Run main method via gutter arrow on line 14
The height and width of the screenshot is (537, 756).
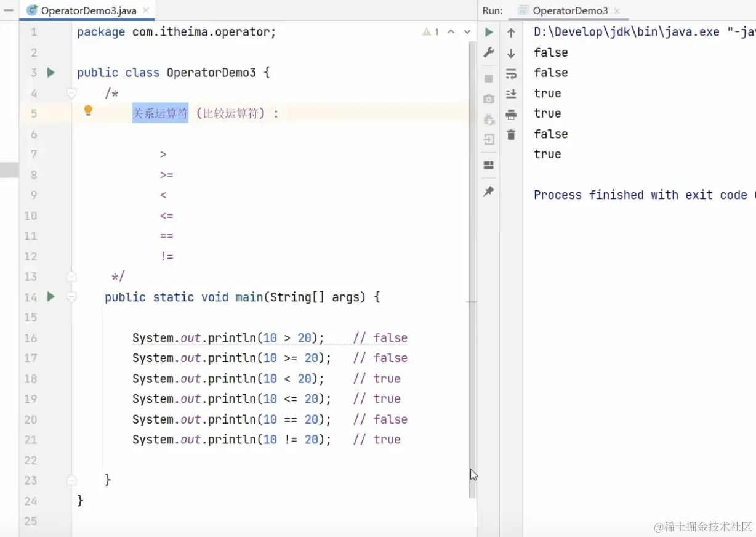click(x=51, y=297)
